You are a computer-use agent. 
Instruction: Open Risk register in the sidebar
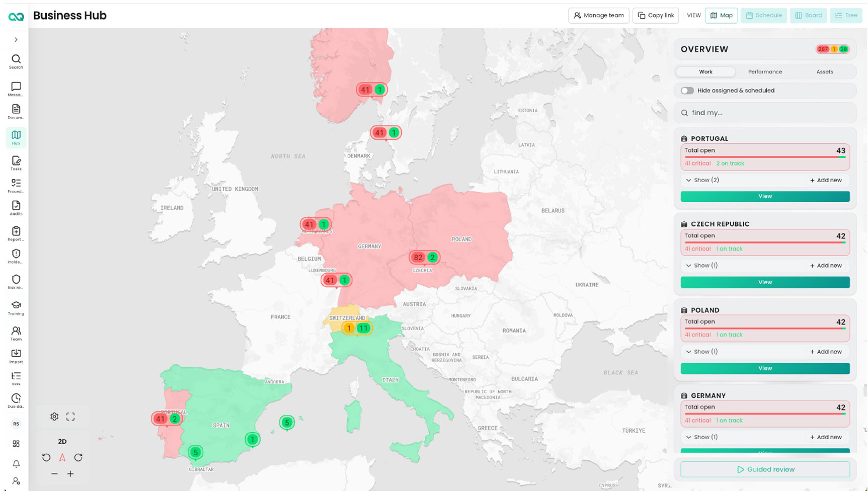coord(16,282)
